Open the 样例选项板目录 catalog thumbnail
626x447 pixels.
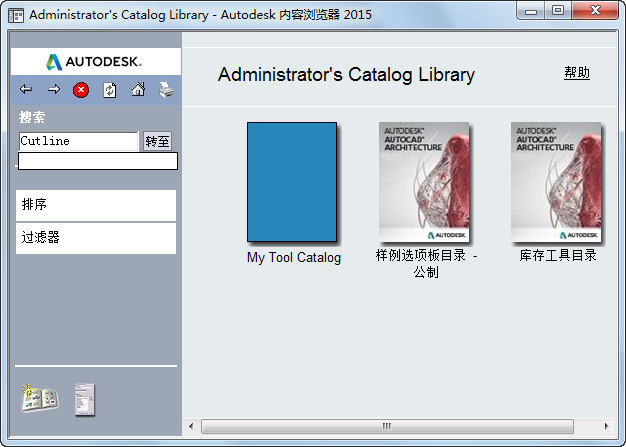(424, 182)
